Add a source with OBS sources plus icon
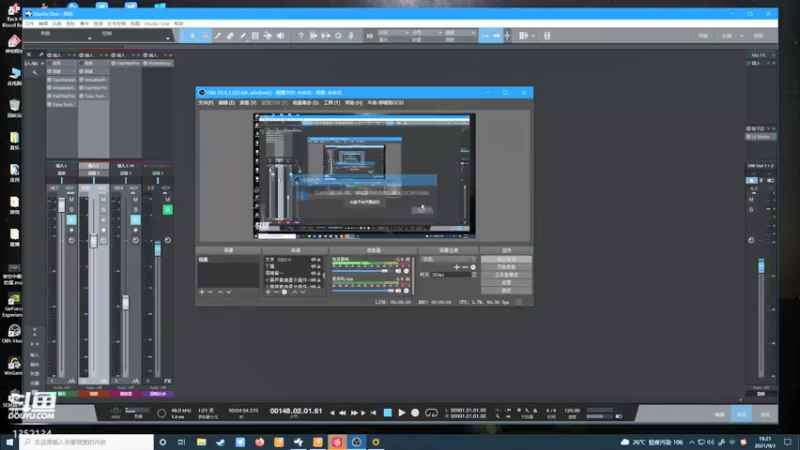The height and width of the screenshot is (450, 800). pyautogui.click(x=268, y=292)
